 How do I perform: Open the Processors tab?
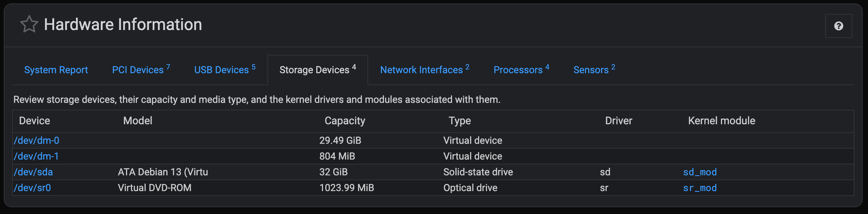click(x=521, y=70)
